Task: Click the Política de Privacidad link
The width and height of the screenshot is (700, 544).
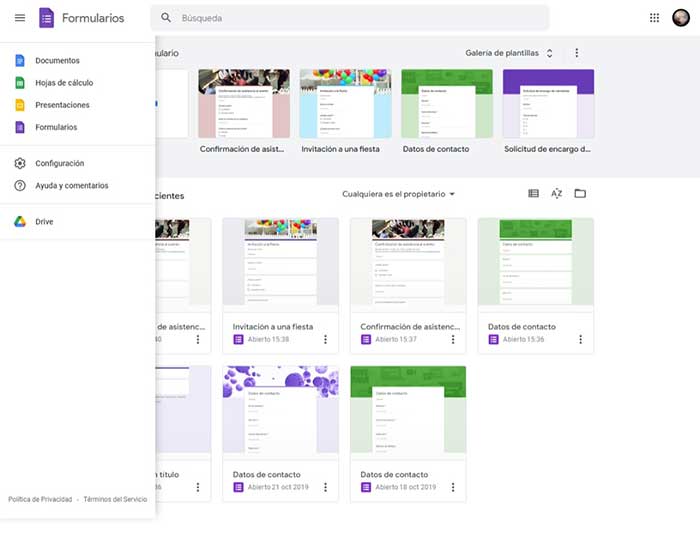Action: point(40,499)
